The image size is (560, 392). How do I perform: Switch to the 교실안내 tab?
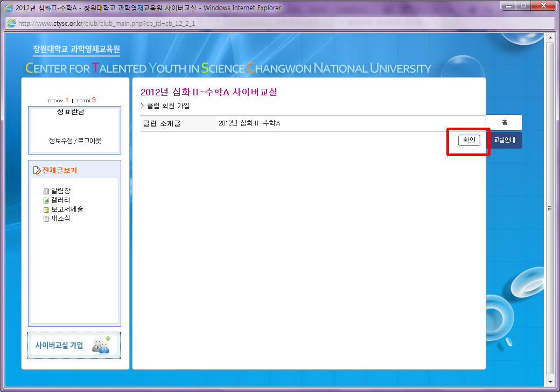[x=504, y=140]
